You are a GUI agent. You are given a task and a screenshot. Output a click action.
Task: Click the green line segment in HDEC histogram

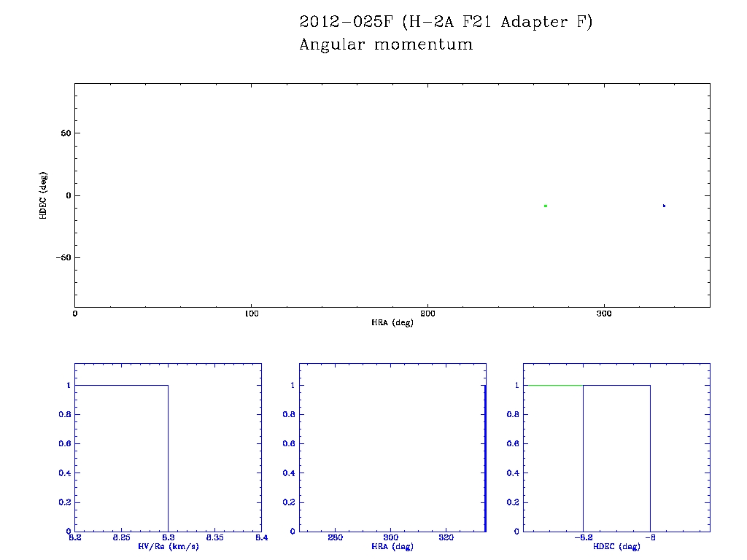coord(554,385)
